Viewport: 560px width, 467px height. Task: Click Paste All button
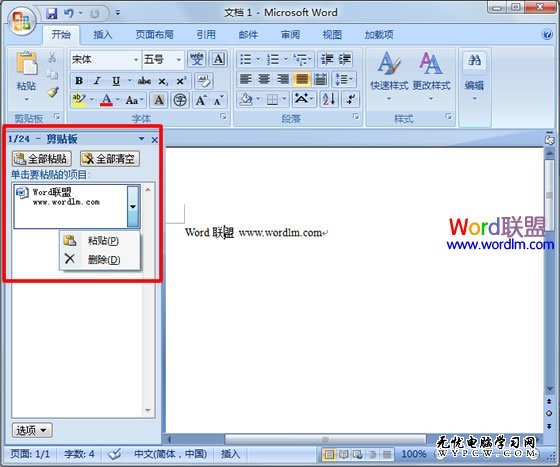pos(42,159)
